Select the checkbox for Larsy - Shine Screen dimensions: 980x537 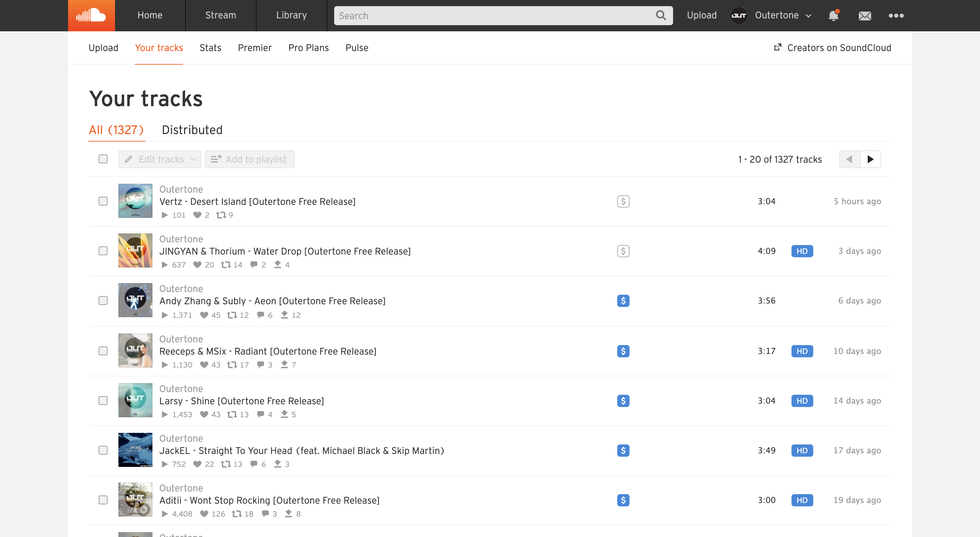[x=103, y=401]
